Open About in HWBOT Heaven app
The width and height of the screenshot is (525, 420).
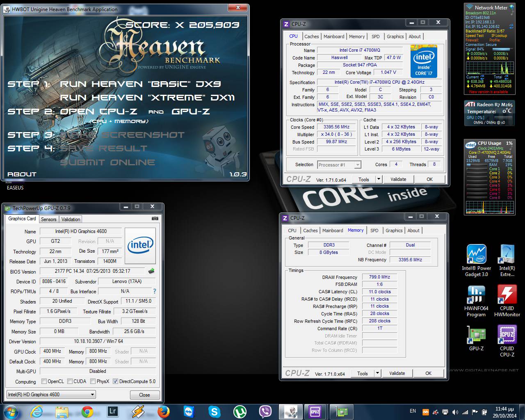click(x=22, y=174)
